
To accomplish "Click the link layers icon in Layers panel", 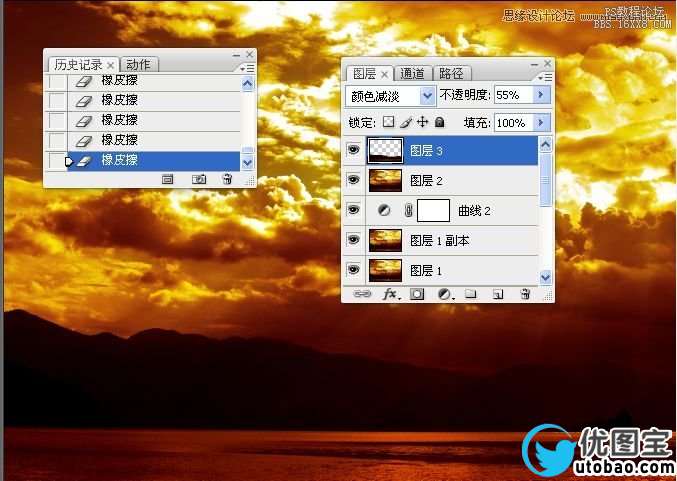I will tap(362, 294).
